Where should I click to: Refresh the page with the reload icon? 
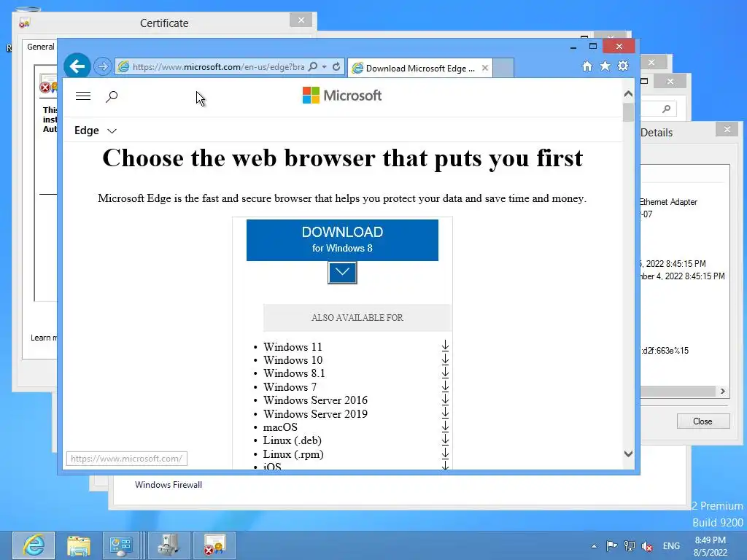pos(336,66)
